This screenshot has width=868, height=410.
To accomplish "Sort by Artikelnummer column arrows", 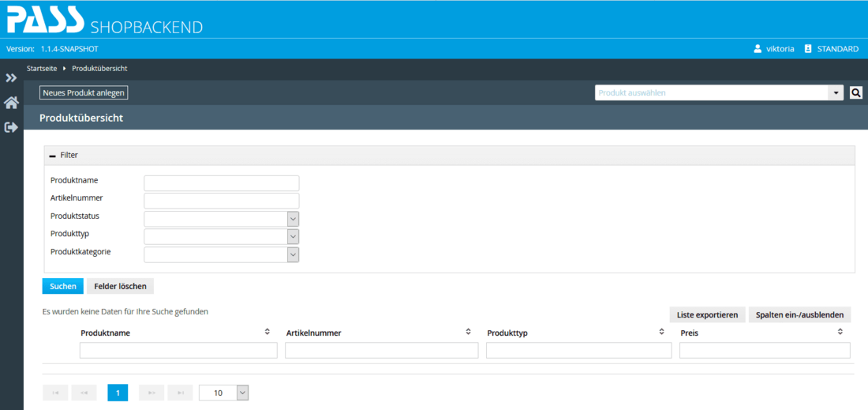I will click(468, 331).
